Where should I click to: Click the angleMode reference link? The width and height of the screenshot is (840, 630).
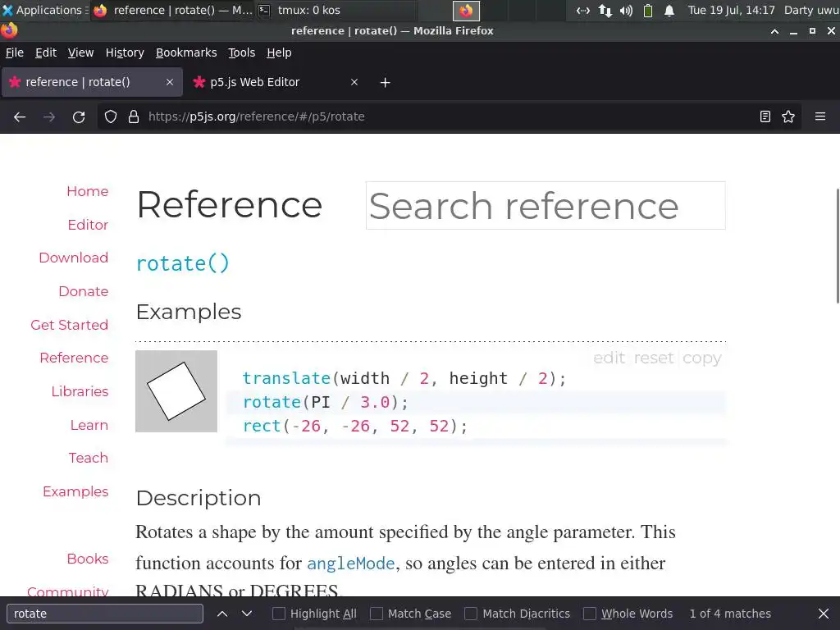point(351,564)
